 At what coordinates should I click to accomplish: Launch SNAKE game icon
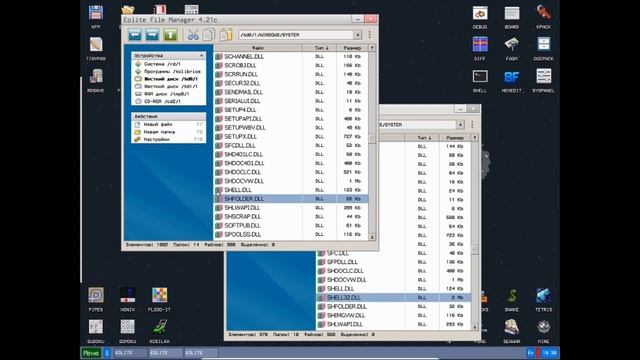(x=512, y=300)
